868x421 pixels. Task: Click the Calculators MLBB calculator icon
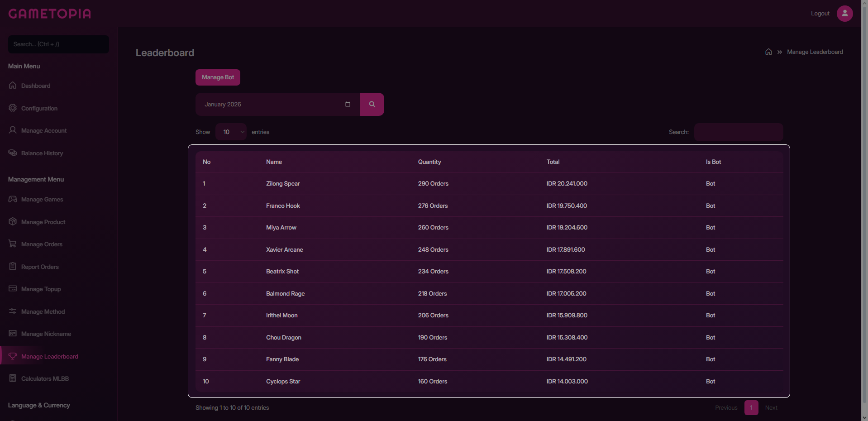point(13,378)
